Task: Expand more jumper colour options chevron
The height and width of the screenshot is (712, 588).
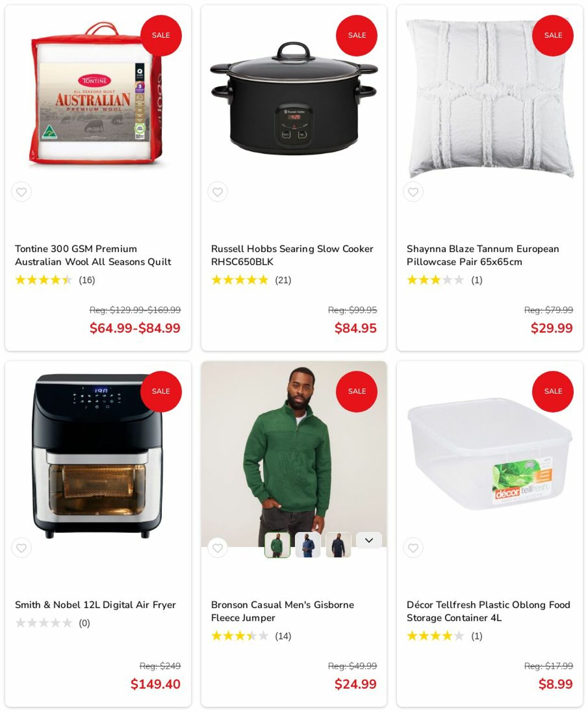Action: pyautogui.click(x=369, y=540)
